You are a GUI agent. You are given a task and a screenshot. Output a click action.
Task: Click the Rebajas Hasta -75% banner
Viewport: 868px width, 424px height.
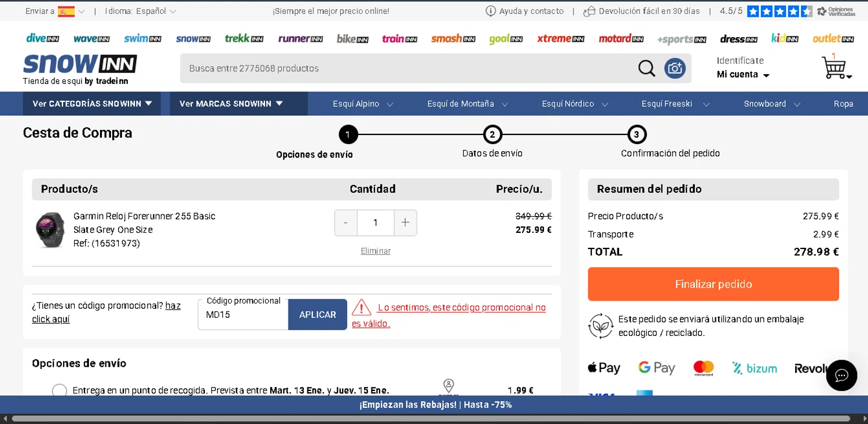click(435, 405)
